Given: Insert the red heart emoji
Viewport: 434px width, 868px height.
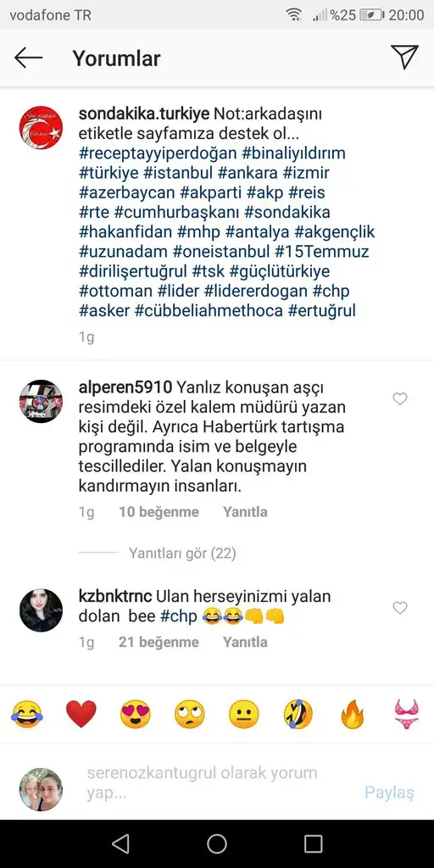Looking at the screenshot, I should [81, 714].
